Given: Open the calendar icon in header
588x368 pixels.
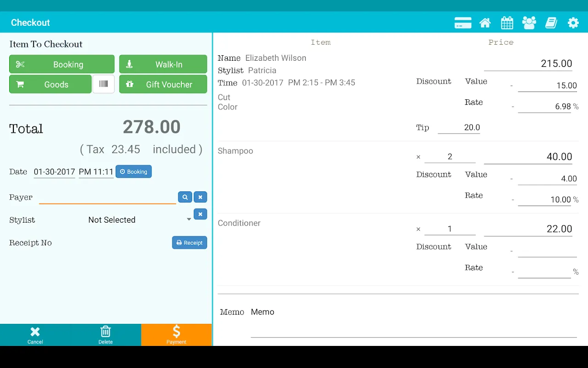Looking at the screenshot, I should coord(507,23).
